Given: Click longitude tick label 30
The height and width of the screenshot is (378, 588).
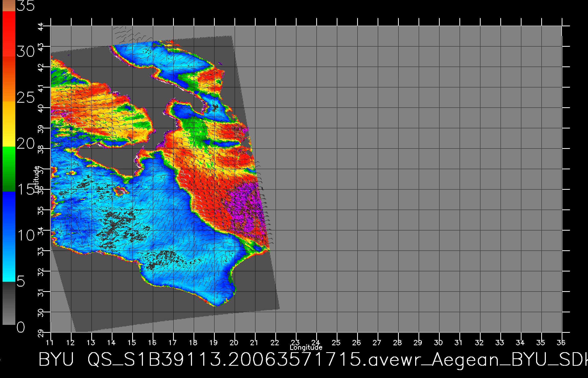Looking at the screenshot, I should pyautogui.click(x=438, y=342).
